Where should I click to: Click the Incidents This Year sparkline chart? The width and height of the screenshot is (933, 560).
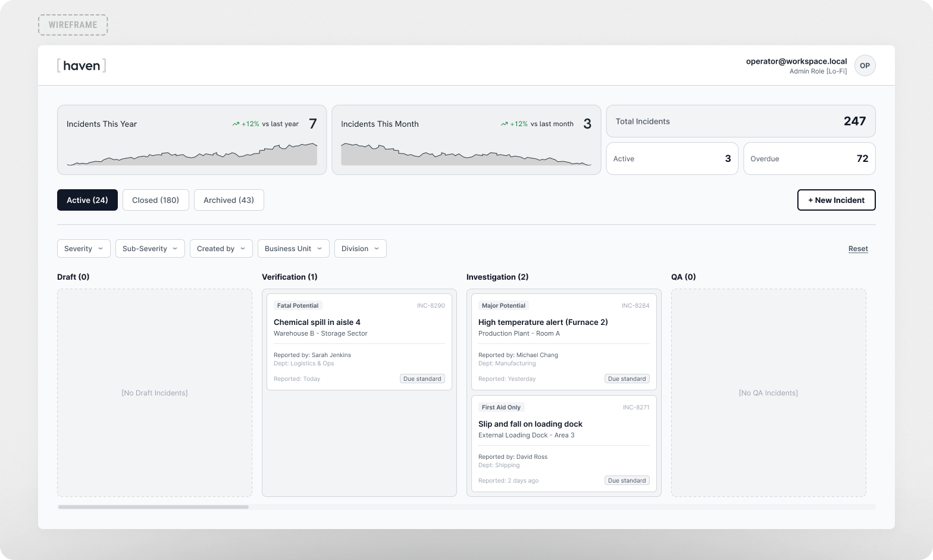coord(192,154)
